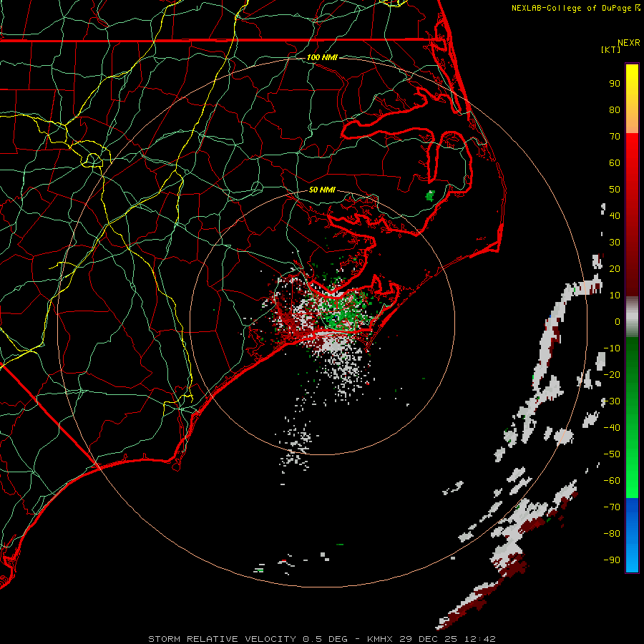Pick the gray zero-velocity color bar segment

click(632, 317)
